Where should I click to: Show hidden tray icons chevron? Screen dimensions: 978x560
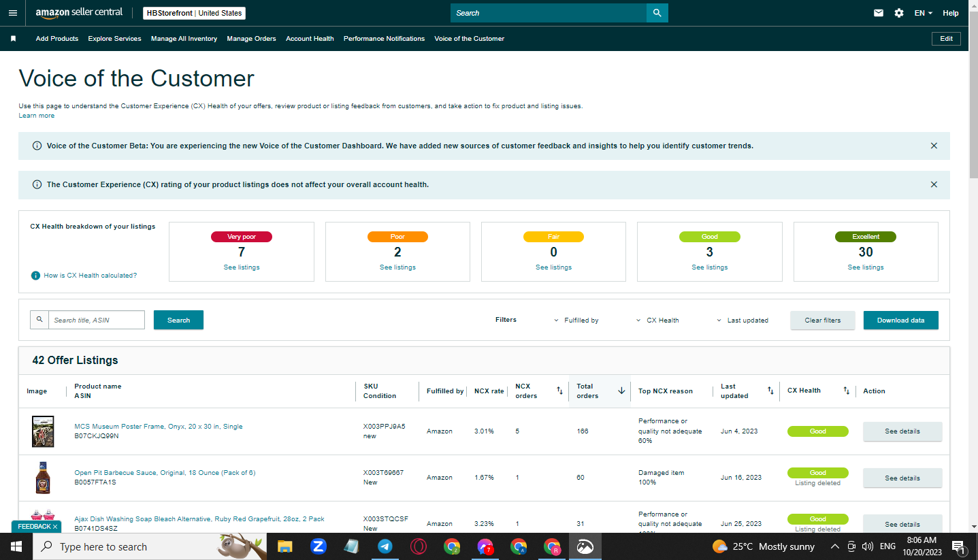tap(835, 546)
